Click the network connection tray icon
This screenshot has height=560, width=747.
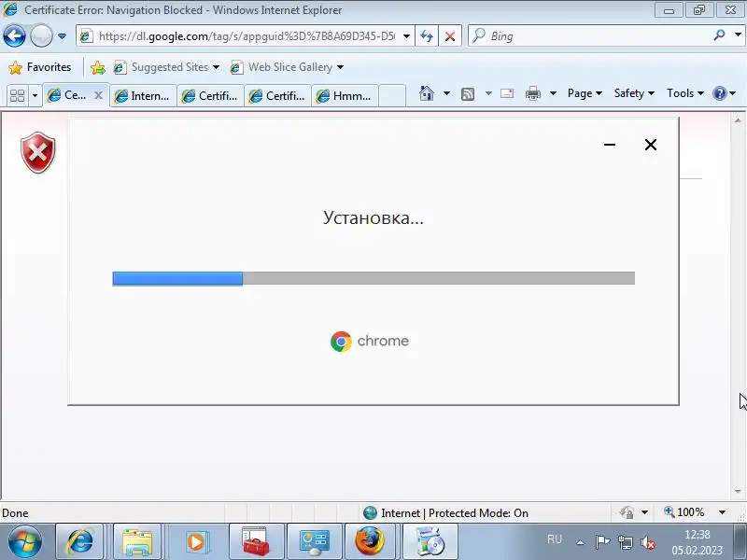pos(625,542)
